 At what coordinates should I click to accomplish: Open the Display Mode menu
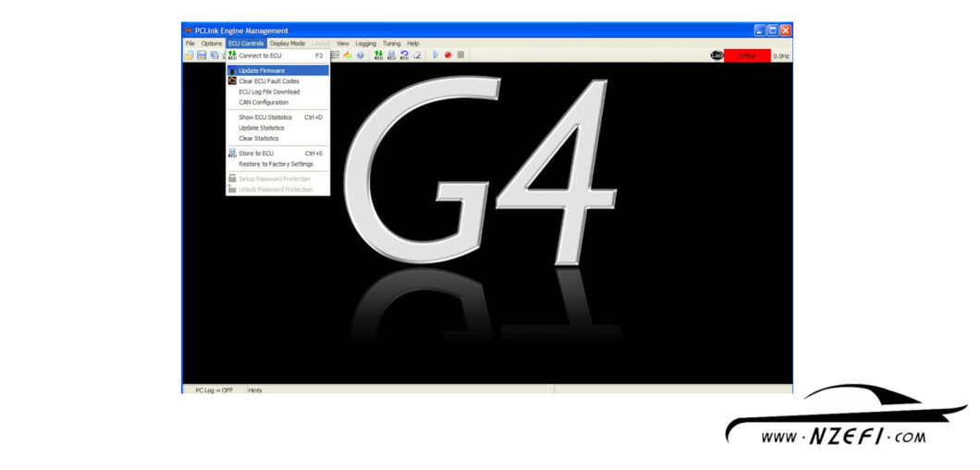click(x=288, y=43)
